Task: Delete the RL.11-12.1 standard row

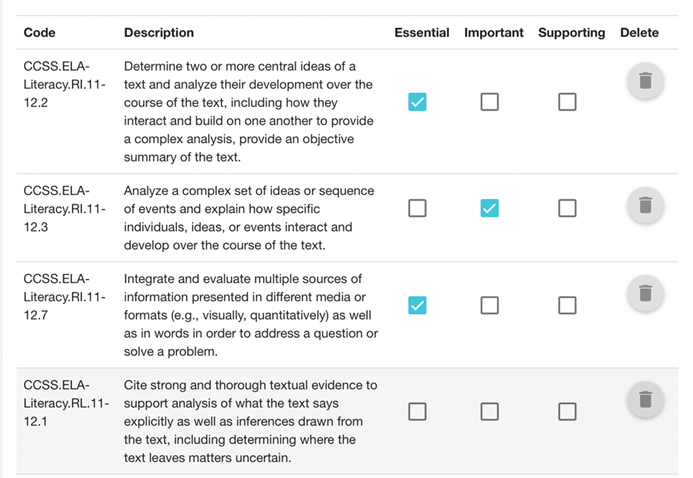Action: pyautogui.click(x=645, y=399)
